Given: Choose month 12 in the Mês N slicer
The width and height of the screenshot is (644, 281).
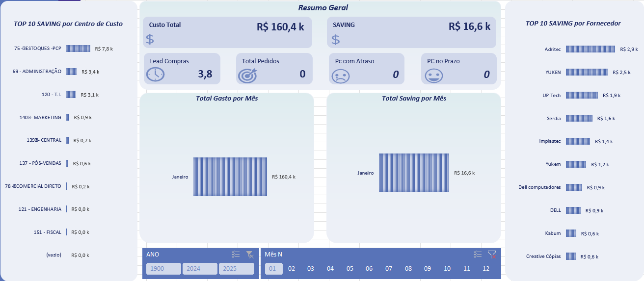Looking at the screenshot, I should point(486,269).
